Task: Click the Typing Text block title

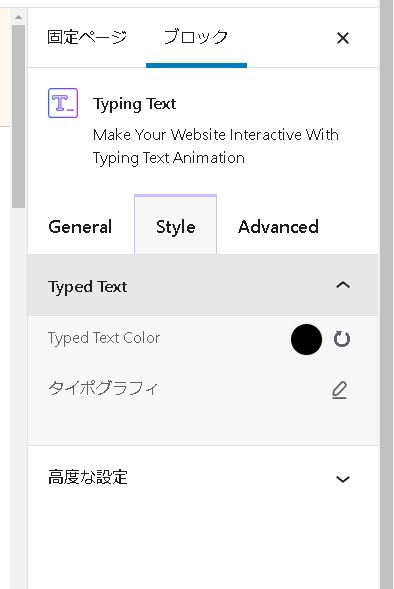Action: click(134, 104)
